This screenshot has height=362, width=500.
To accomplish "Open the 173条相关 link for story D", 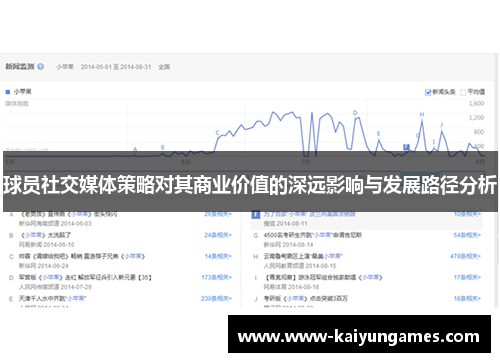I will (x=216, y=277).
